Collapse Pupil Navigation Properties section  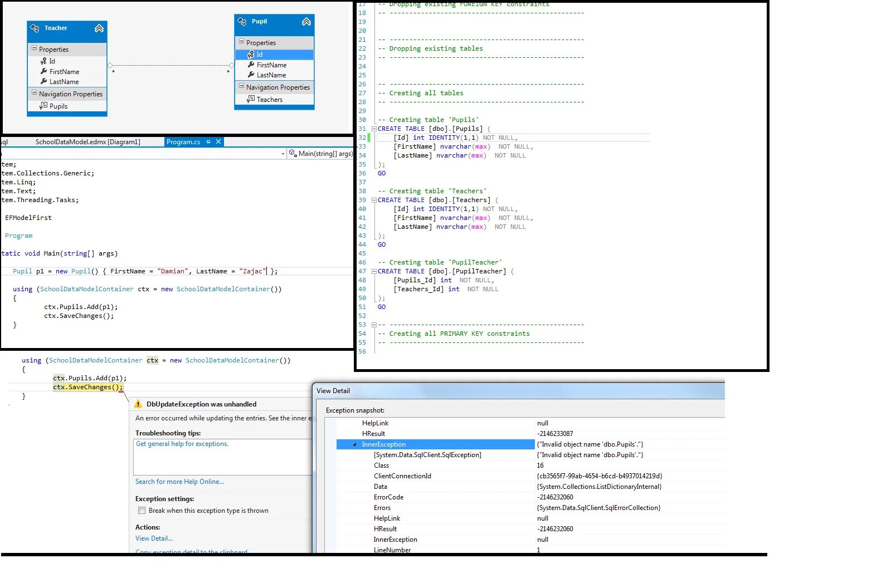click(241, 86)
